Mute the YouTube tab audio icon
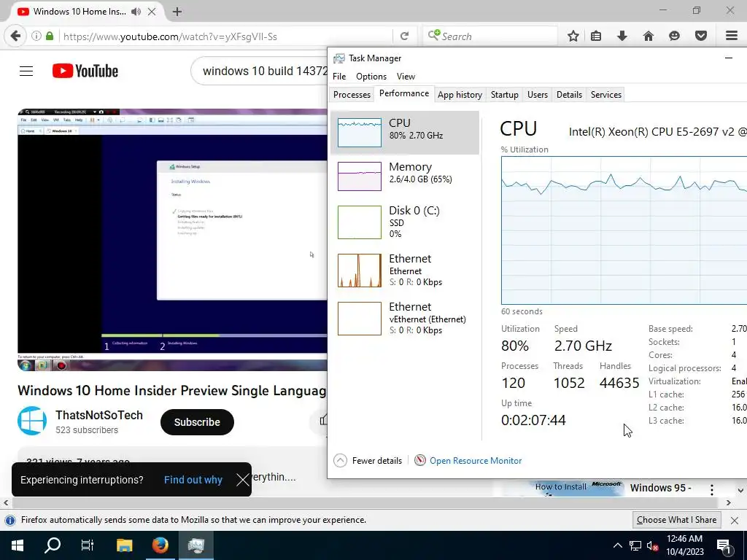Viewport: 747px width, 560px height. (x=136, y=12)
